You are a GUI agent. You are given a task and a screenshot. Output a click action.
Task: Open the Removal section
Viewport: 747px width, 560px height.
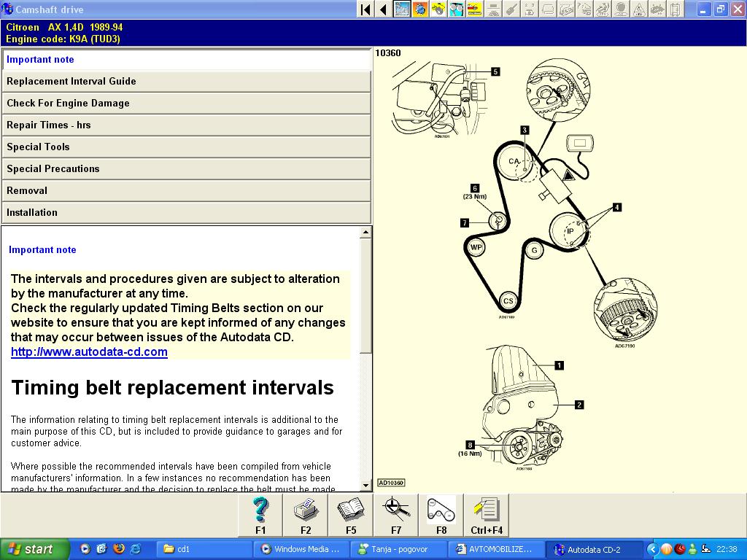coord(186,191)
